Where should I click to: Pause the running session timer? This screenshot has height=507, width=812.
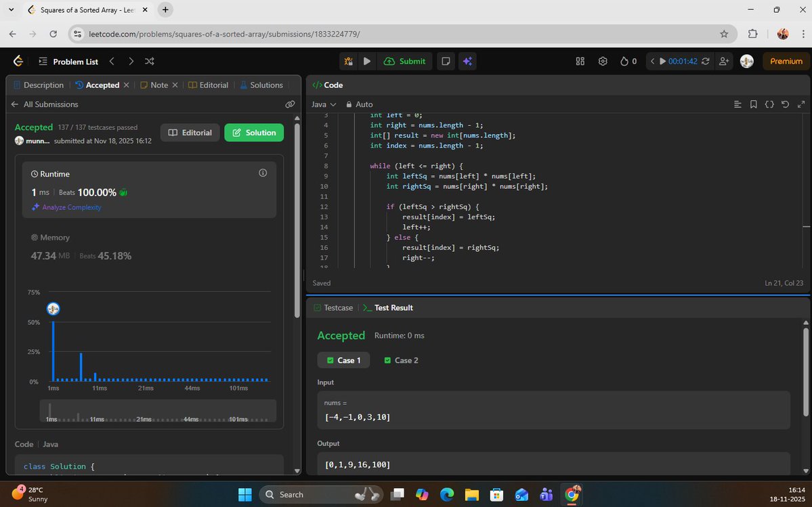pos(662,61)
